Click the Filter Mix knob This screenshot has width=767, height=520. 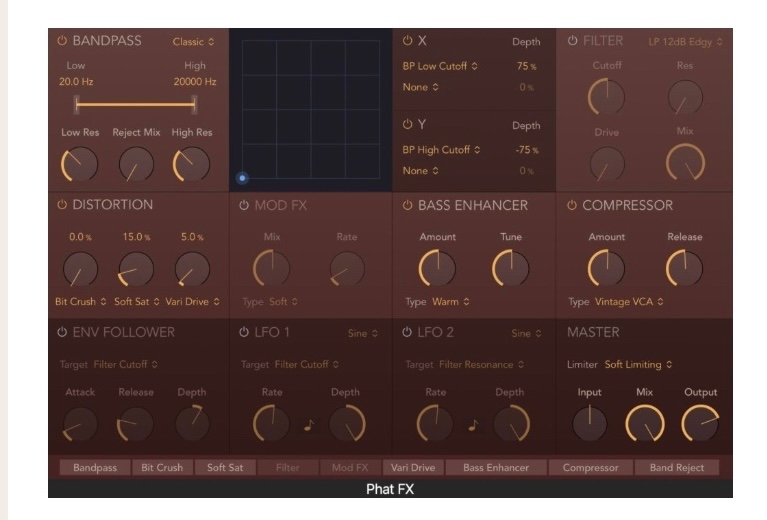click(685, 163)
